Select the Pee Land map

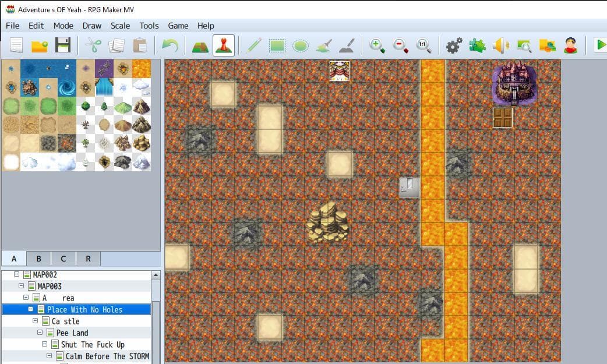click(72, 333)
